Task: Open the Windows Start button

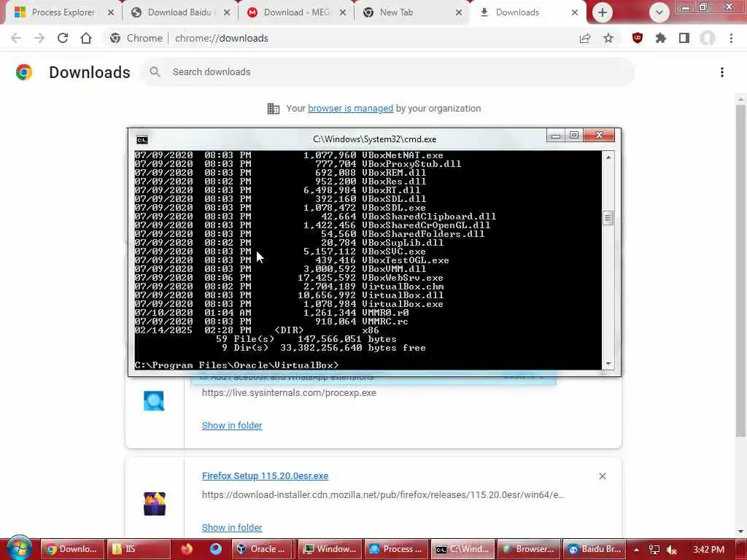Action: tap(18, 549)
